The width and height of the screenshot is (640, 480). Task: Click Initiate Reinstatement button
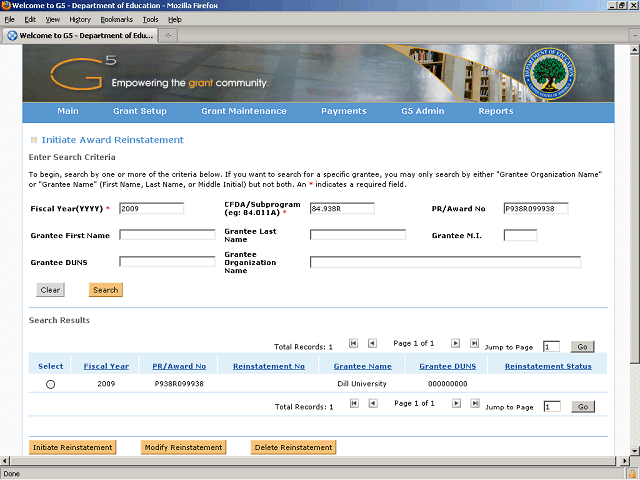coord(73,447)
